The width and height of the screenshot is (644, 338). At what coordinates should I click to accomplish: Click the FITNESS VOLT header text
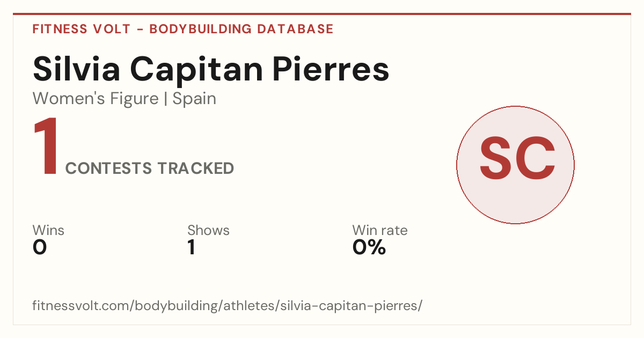(82, 29)
